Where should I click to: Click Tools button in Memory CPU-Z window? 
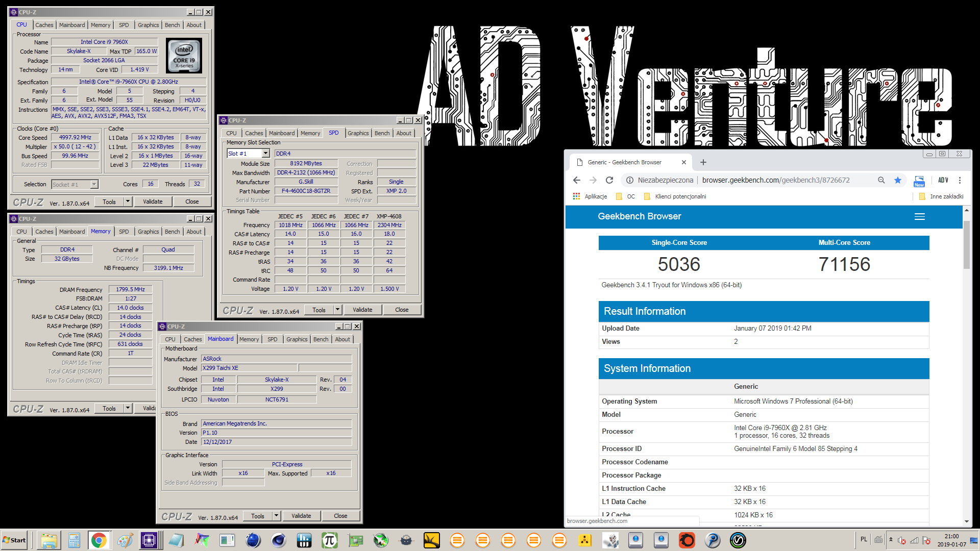click(x=109, y=408)
